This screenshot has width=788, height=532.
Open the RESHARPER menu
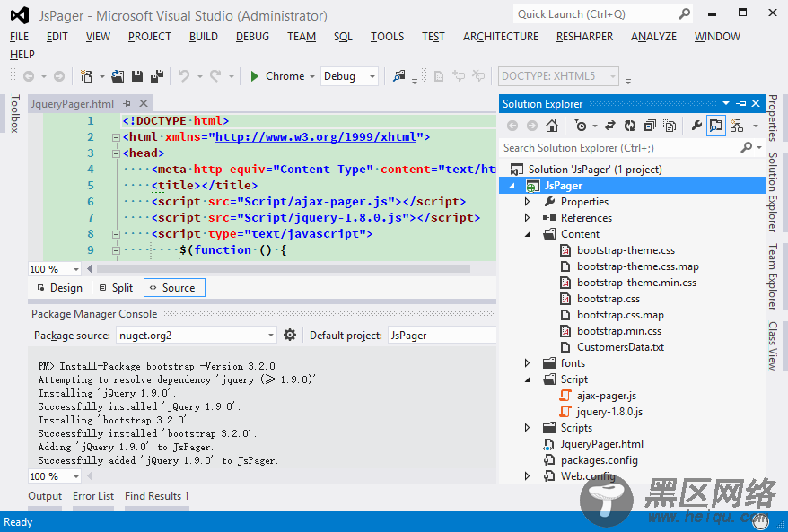584,37
